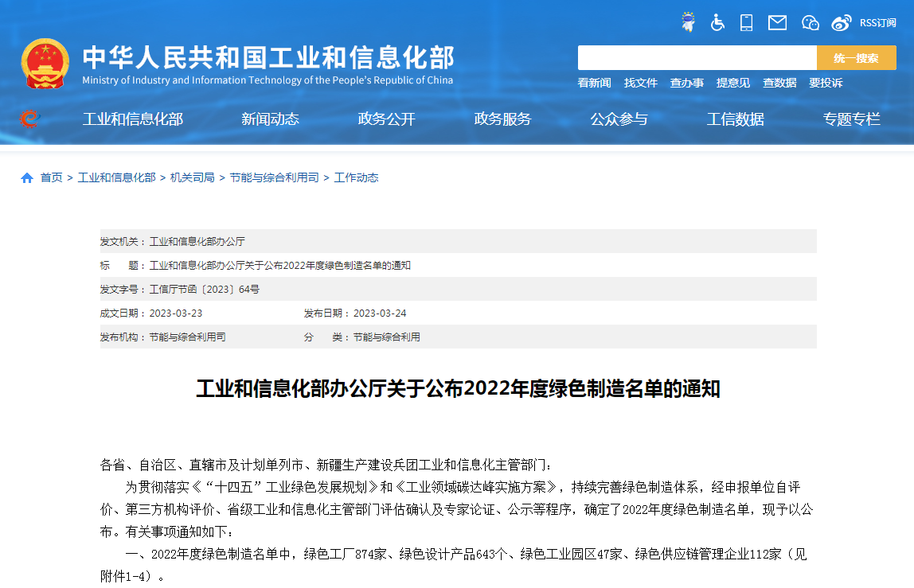Open the envelope mail icon
This screenshot has width=914, height=588.
point(777,22)
